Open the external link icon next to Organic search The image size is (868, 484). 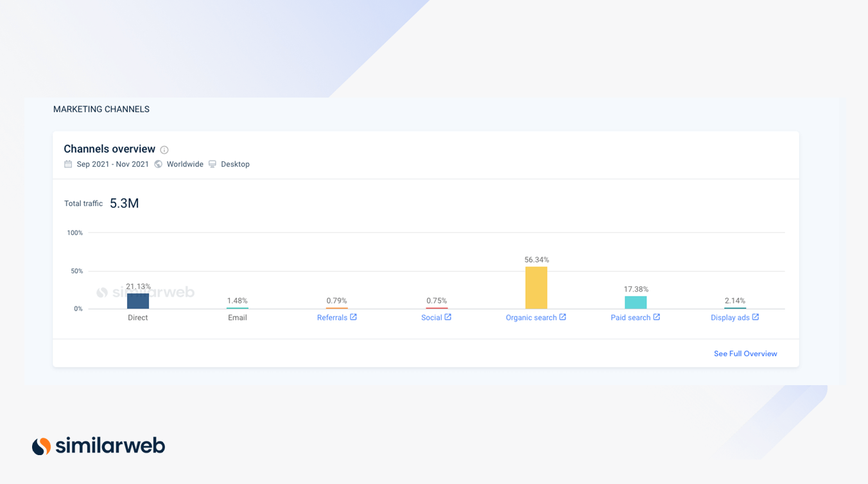click(562, 317)
